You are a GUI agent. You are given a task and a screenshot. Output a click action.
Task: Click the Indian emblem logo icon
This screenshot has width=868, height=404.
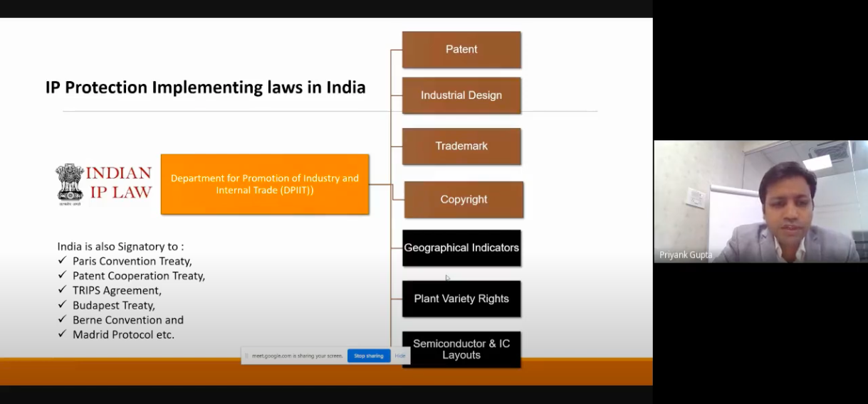click(x=70, y=183)
